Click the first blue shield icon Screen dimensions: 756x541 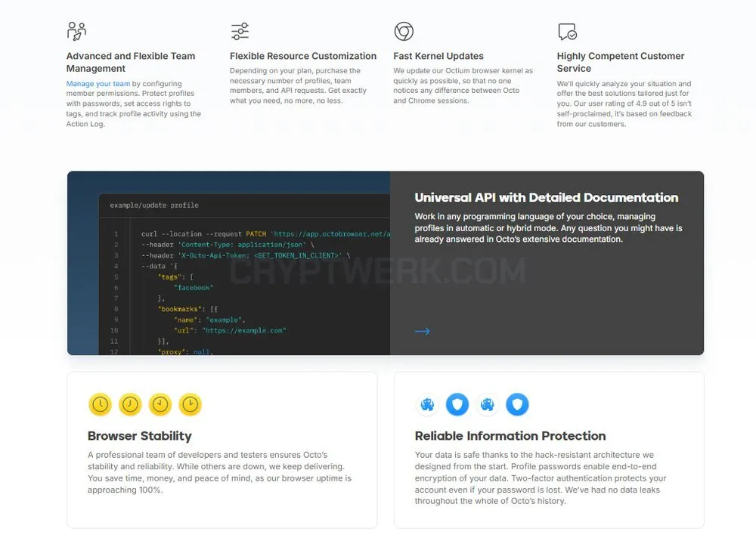457,404
